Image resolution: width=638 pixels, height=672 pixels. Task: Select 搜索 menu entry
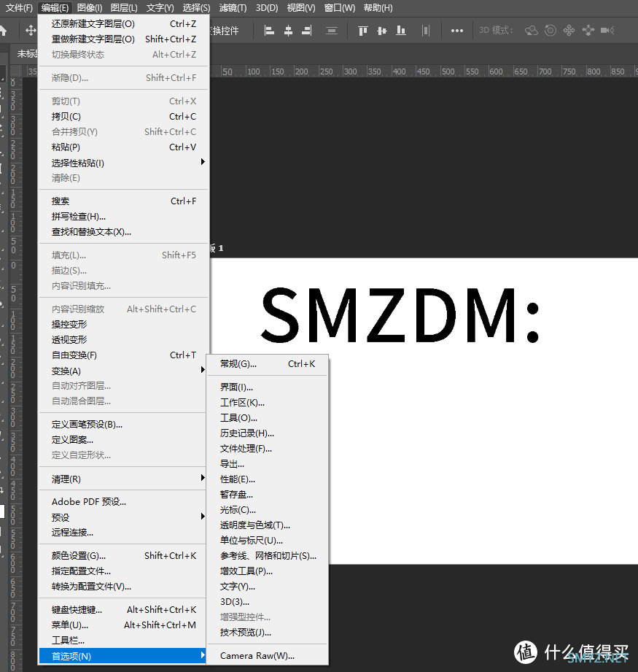click(x=123, y=201)
